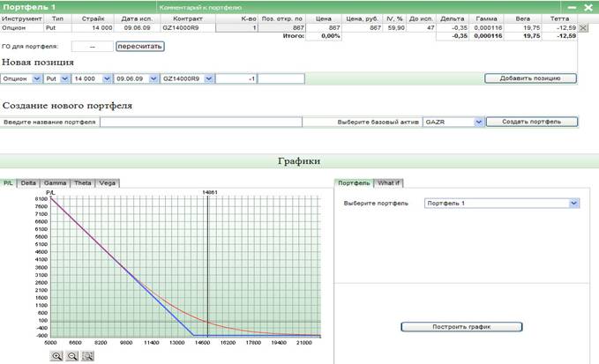The image size is (599, 364).
Task: Zoom in on the P/L chart
Action: [56, 356]
